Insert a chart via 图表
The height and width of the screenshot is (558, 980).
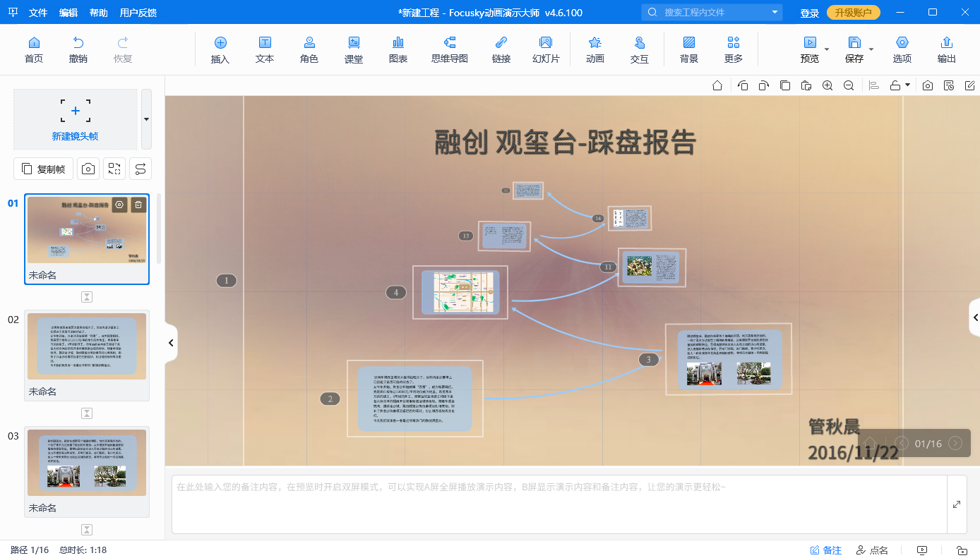pyautogui.click(x=398, y=49)
